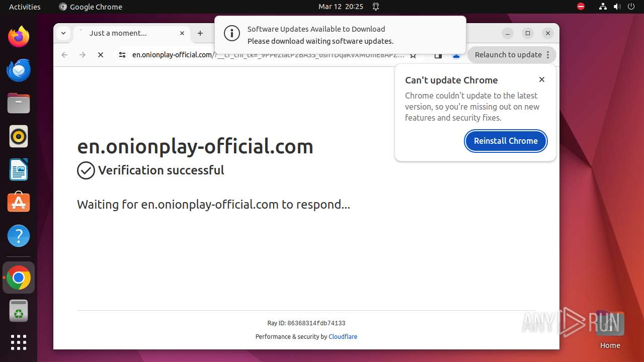
Task: Launch Thunderbird mail from the dock
Action: point(19,70)
